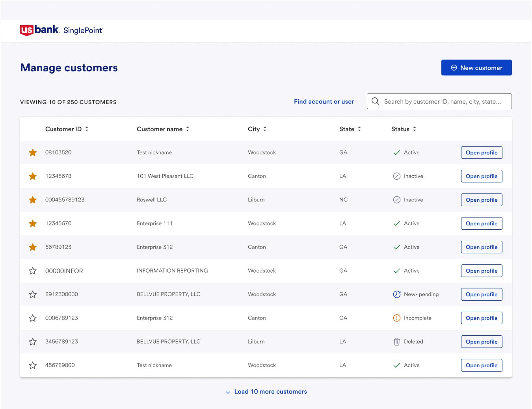532x409 pixels.
Task: Open profile for INFORMATION REPORTING
Action: click(482, 271)
